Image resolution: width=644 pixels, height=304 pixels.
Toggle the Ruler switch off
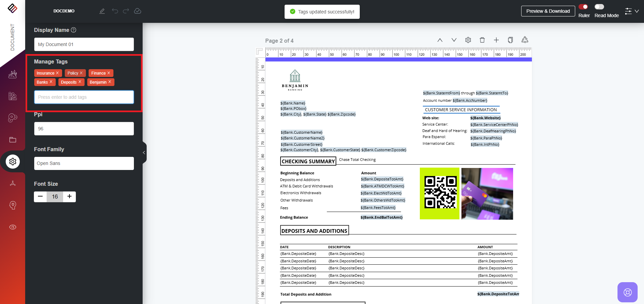point(583,7)
